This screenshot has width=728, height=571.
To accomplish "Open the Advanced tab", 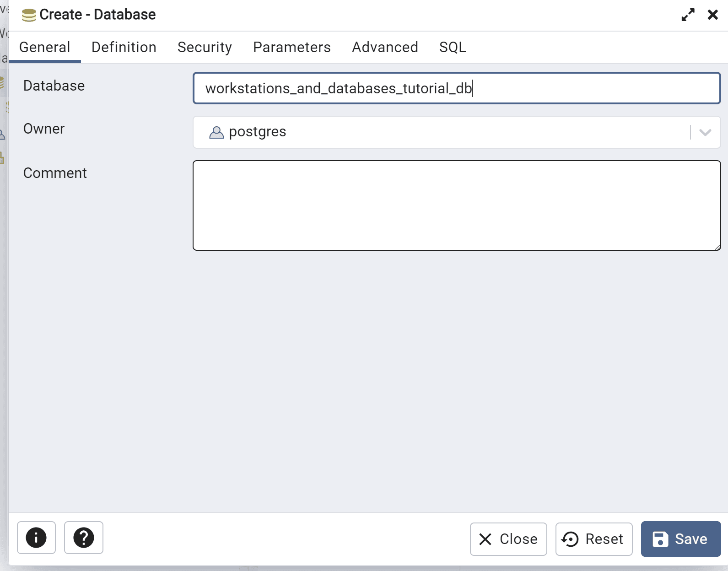I will click(385, 47).
